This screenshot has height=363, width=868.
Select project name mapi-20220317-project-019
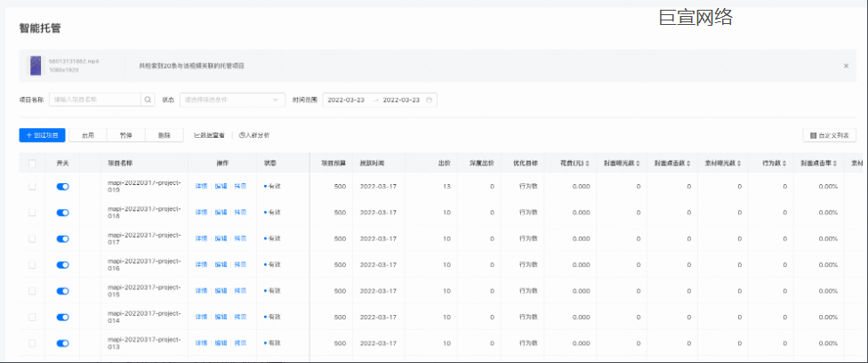(144, 186)
